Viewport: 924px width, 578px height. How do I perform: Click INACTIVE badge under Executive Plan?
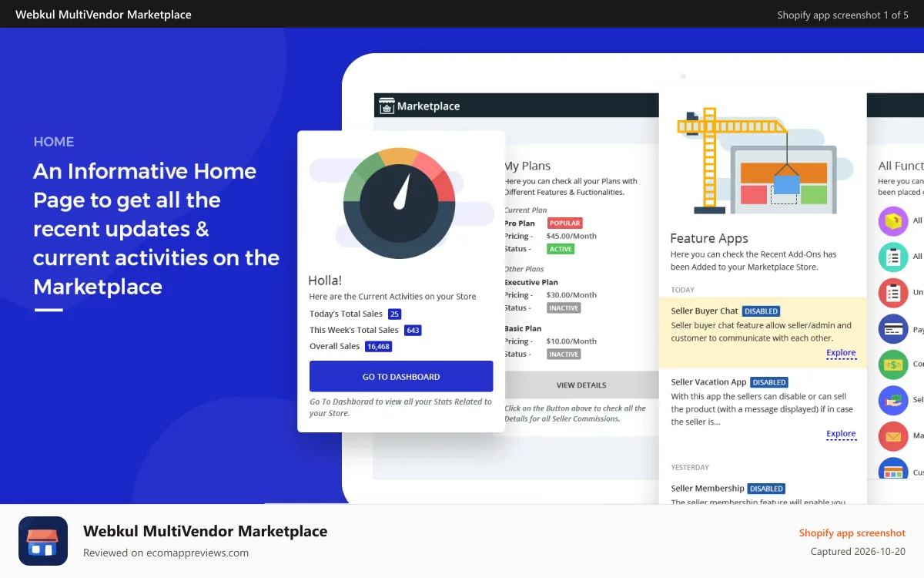point(564,307)
